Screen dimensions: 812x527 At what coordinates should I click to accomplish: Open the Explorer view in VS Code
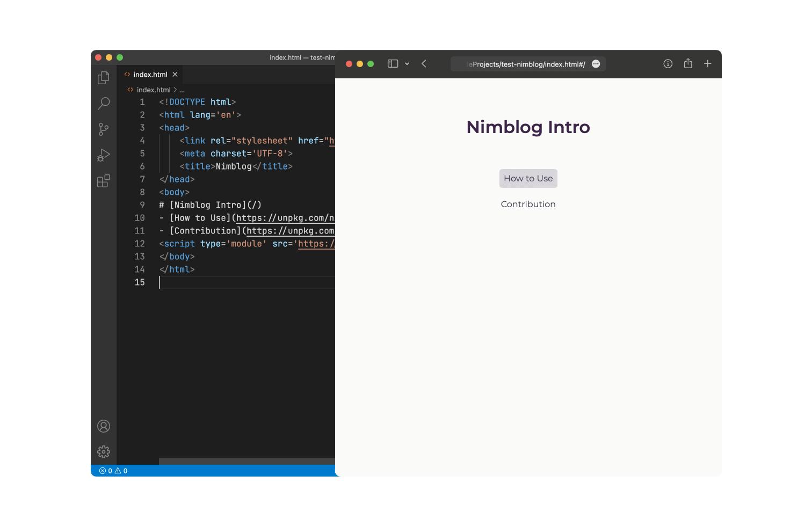104,78
